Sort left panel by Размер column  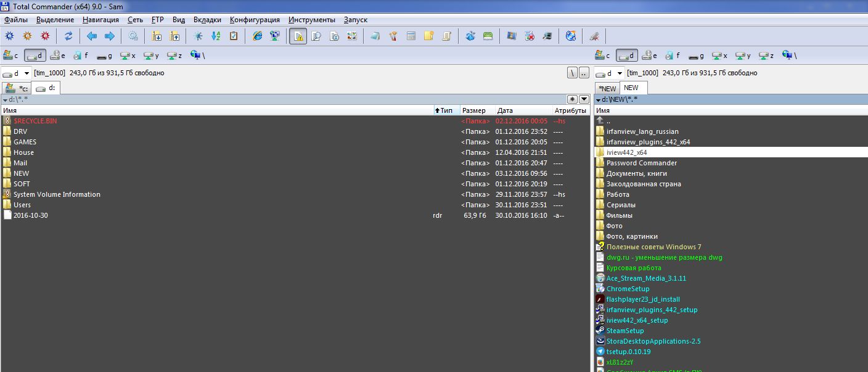(x=477, y=110)
